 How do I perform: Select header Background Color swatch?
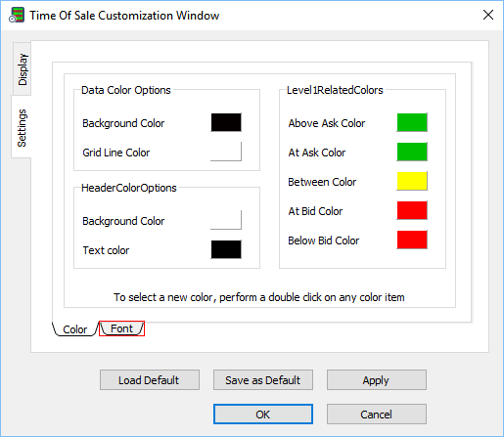click(226, 220)
